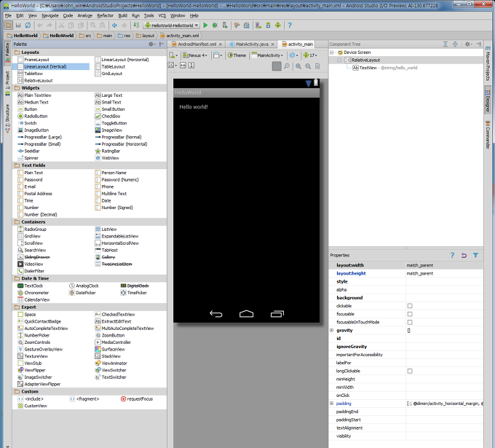This screenshot has width=495, height=448.
Task: Click the expand height vertical arrows icon
Action: tap(191, 65)
